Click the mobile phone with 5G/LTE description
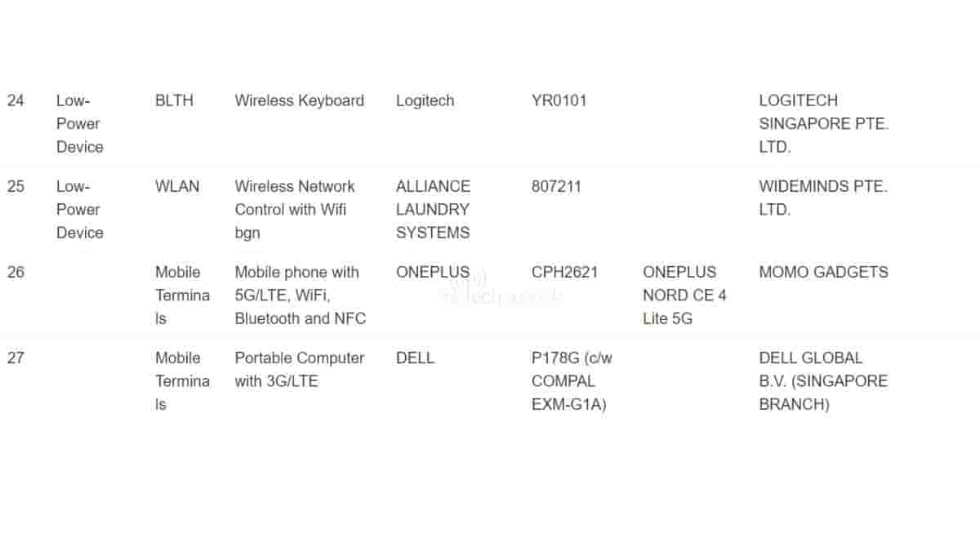980x551 pixels. click(x=300, y=295)
